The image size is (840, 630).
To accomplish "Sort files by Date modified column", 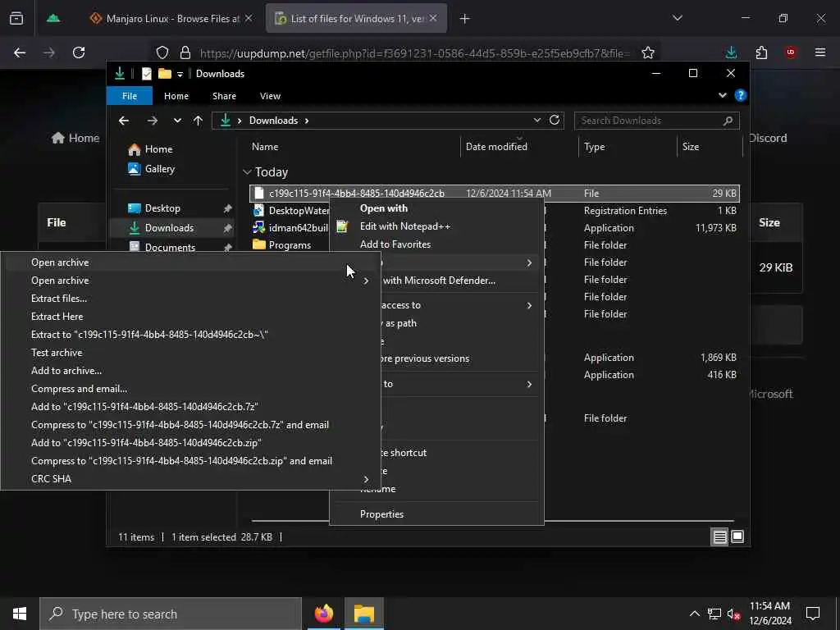I will click(496, 146).
